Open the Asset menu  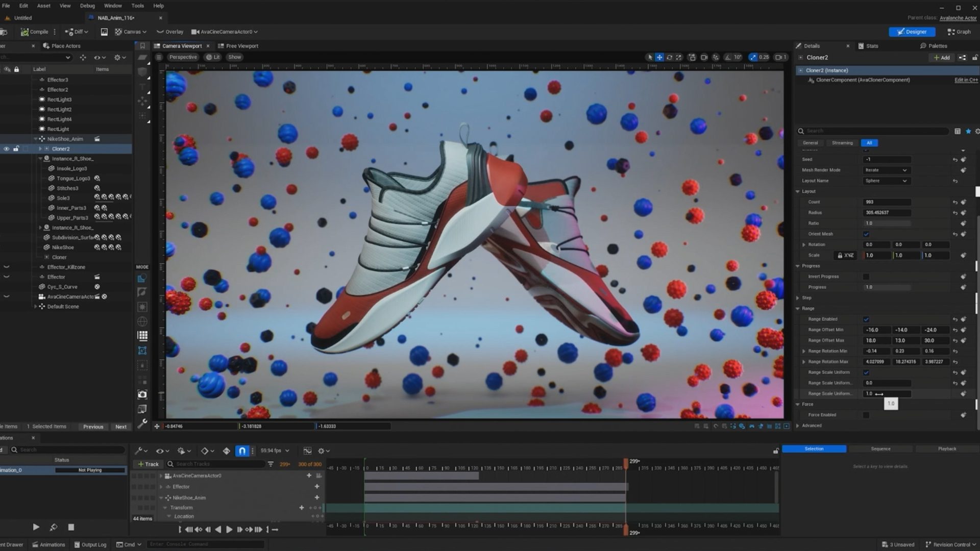(44, 6)
